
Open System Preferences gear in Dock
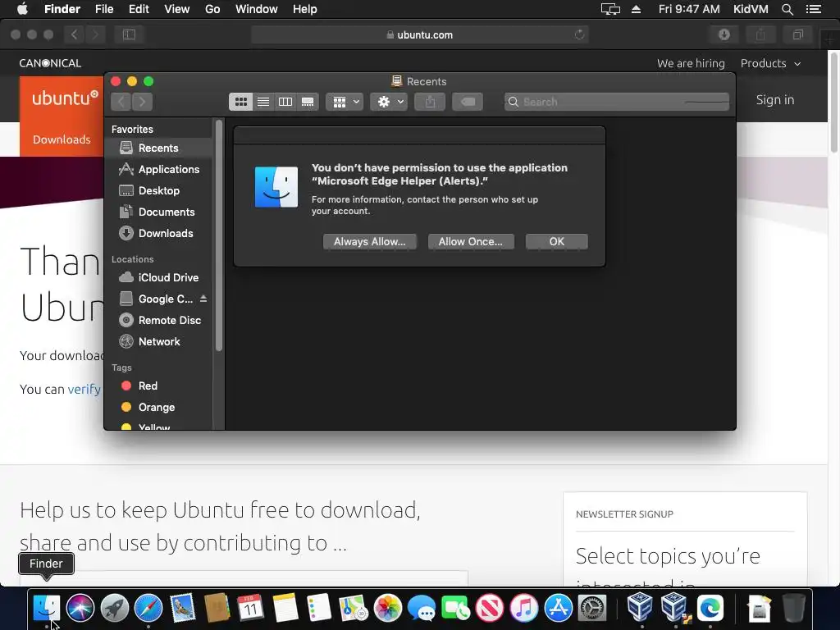tap(592, 608)
